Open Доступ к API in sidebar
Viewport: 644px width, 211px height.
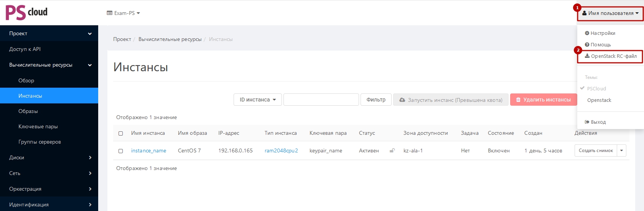pyautogui.click(x=49, y=49)
